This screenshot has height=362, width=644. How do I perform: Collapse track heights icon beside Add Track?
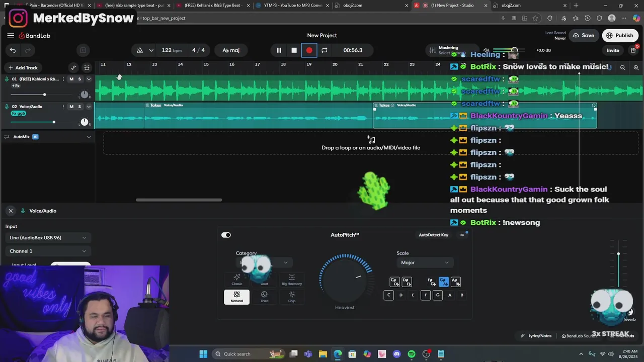[x=87, y=68]
